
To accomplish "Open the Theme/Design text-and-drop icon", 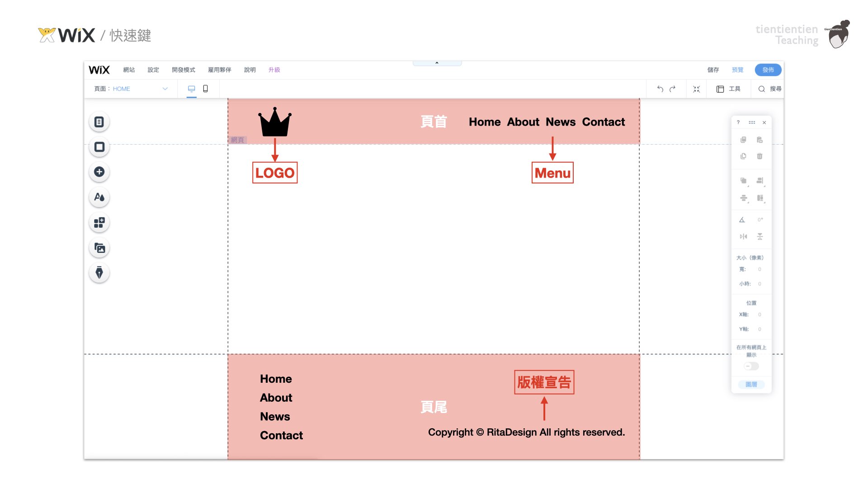I will (x=99, y=197).
